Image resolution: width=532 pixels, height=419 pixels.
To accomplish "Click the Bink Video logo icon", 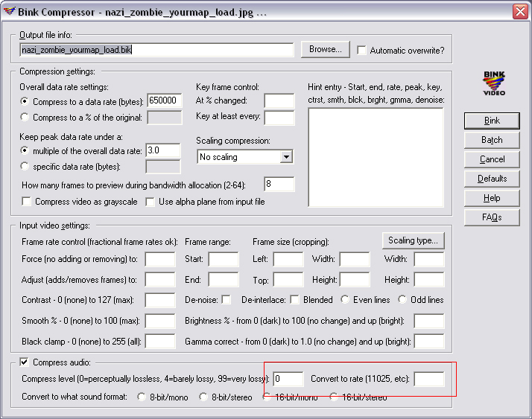I will click(x=494, y=83).
